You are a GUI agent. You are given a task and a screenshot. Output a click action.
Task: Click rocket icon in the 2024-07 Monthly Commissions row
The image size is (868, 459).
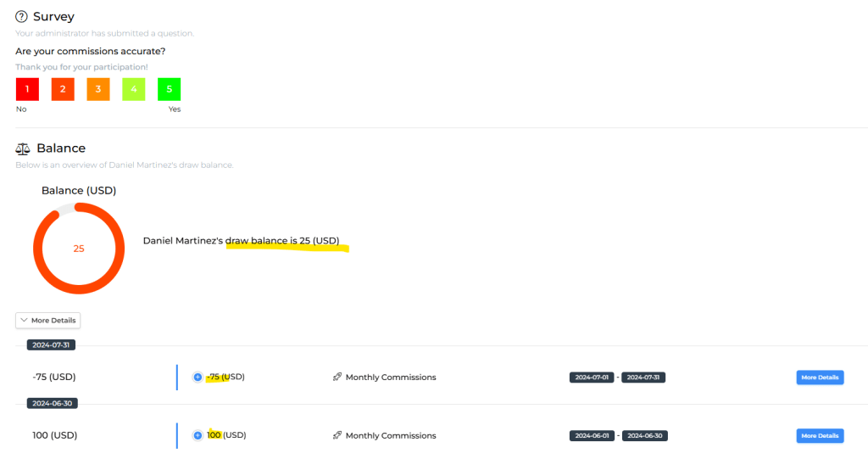point(337,378)
